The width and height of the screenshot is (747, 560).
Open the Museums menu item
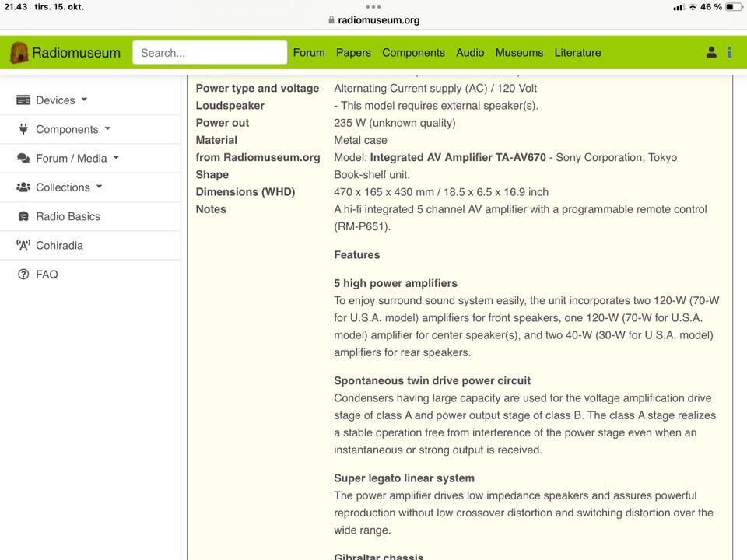519,52
